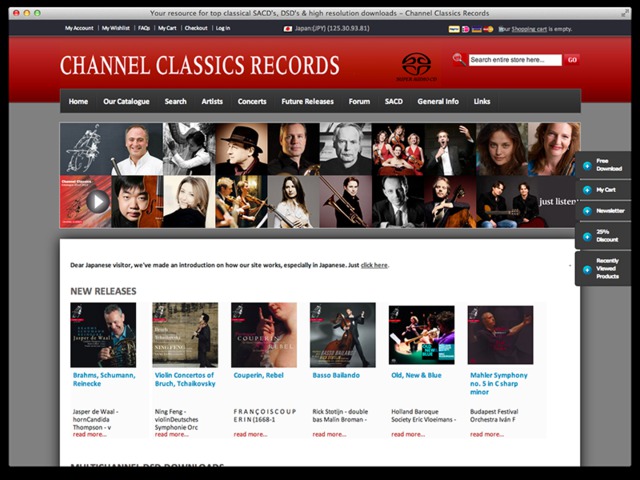Open Our Catalogue in the navigation bar
Screen dimensions: 640x480
[x=126, y=102]
